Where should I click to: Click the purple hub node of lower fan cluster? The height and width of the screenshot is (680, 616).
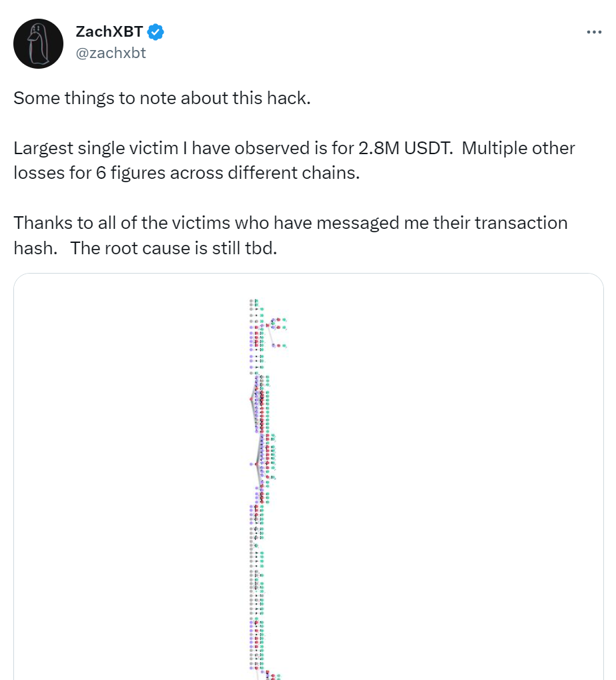click(x=251, y=464)
